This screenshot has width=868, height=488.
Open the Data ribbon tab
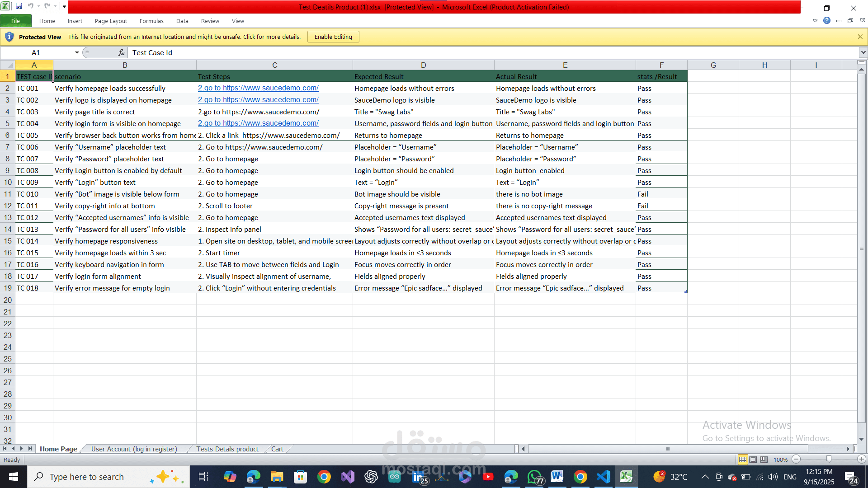[x=182, y=21]
